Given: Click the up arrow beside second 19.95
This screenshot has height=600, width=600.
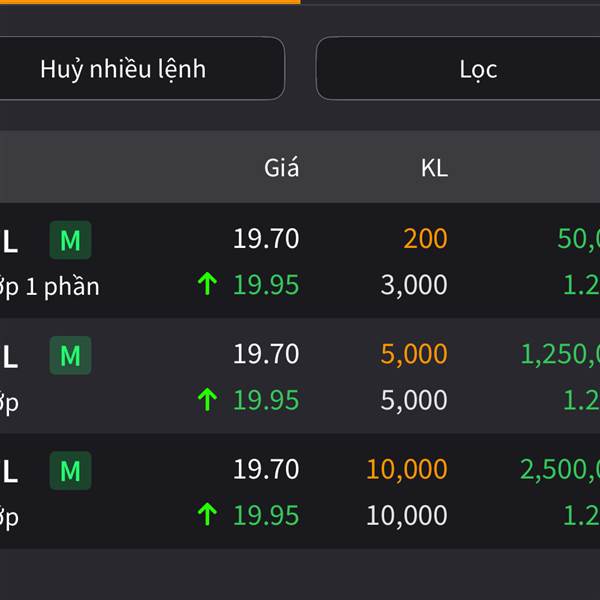Looking at the screenshot, I should (207, 399).
